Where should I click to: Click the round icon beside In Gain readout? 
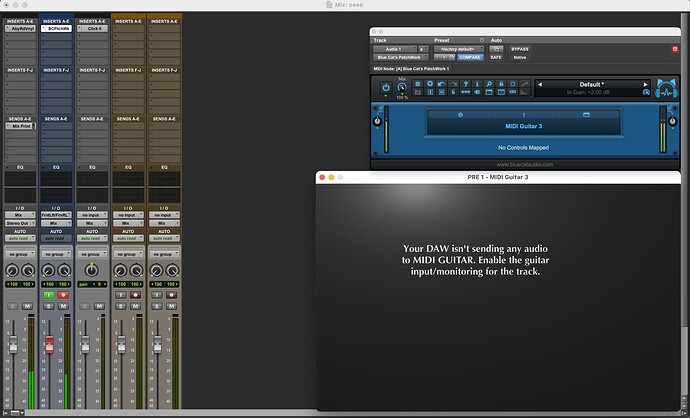(x=646, y=92)
